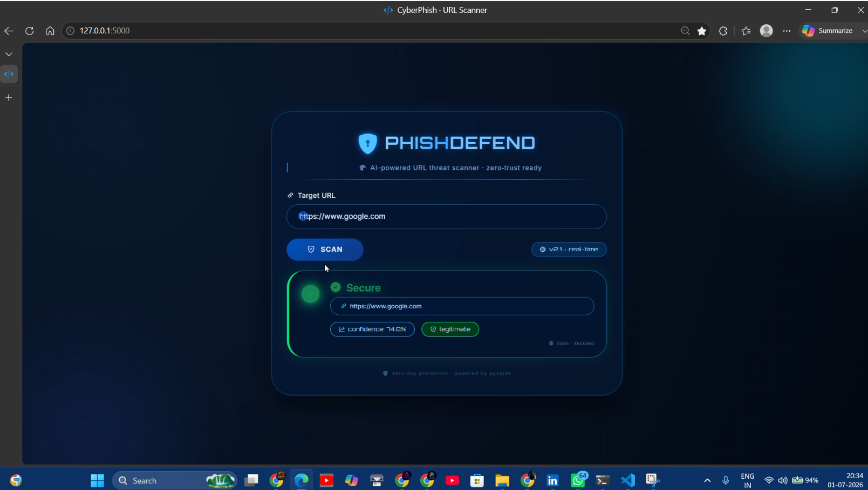Click the legitimate label badge
868x490 pixels.
pos(450,329)
